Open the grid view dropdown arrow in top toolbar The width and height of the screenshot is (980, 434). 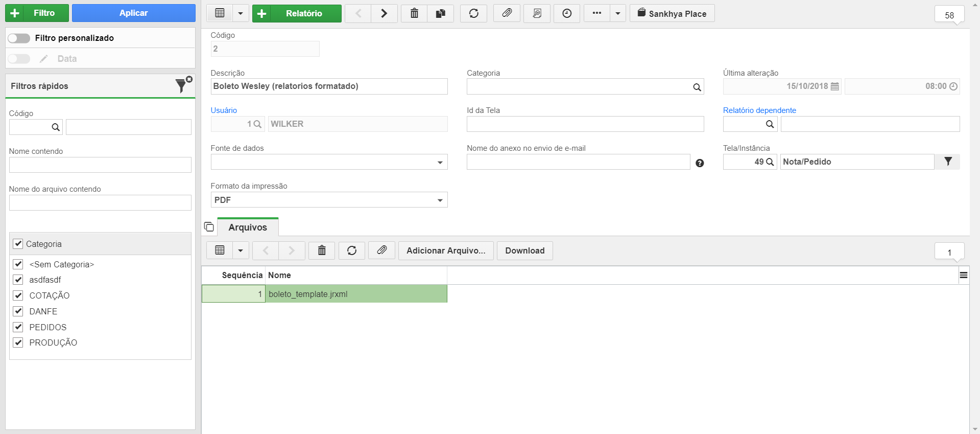click(x=241, y=13)
